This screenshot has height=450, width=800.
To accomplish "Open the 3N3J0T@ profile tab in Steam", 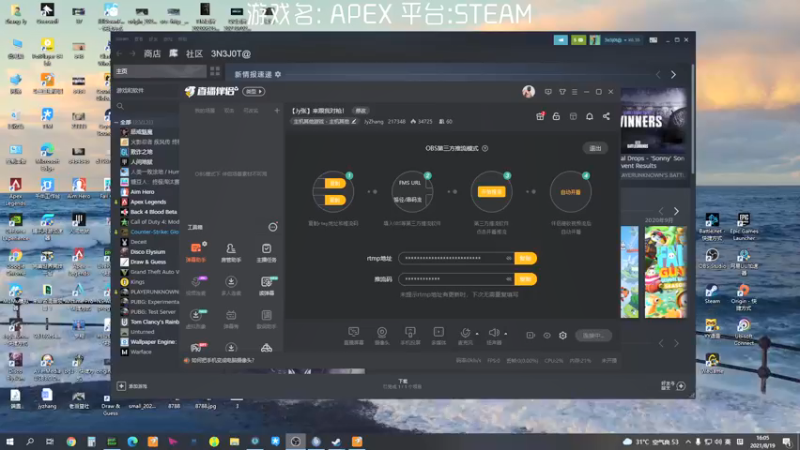I will (231, 54).
